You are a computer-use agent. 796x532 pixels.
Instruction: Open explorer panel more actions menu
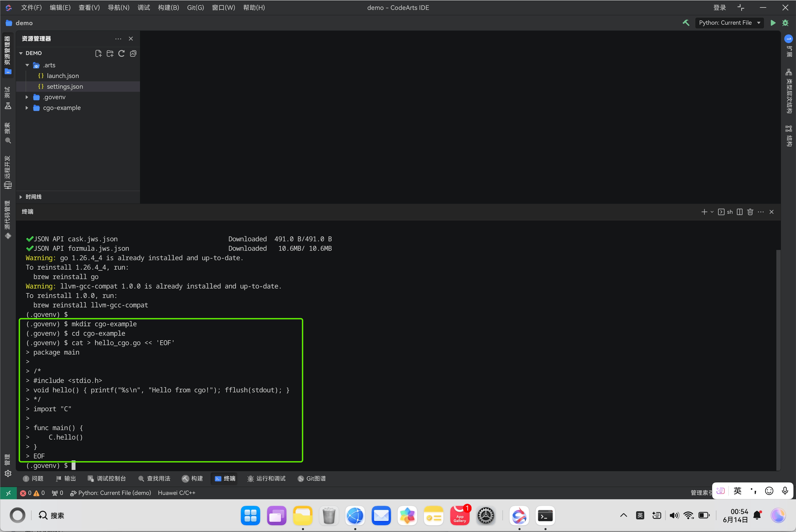tap(118, 39)
